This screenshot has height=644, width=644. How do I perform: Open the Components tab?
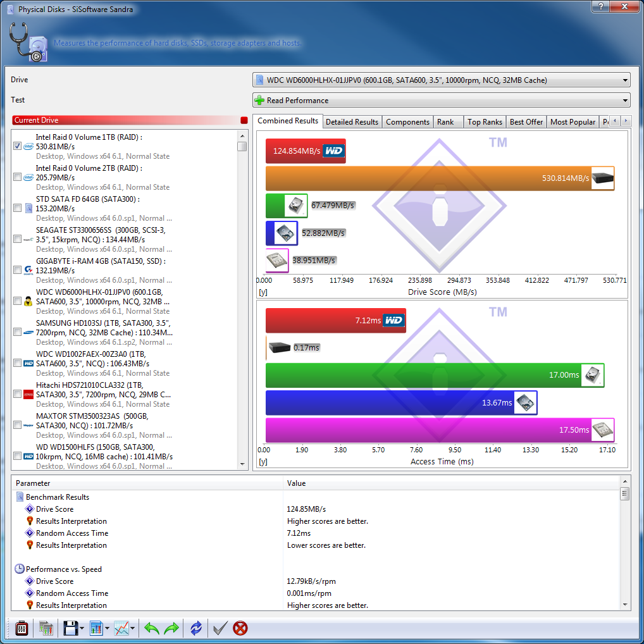(x=407, y=122)
